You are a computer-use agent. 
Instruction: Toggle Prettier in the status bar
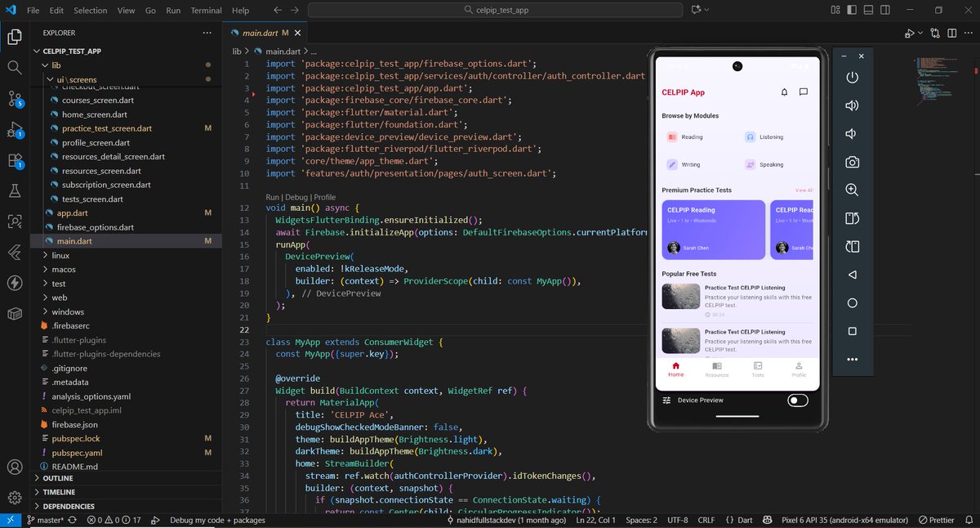tap(935, 520)
